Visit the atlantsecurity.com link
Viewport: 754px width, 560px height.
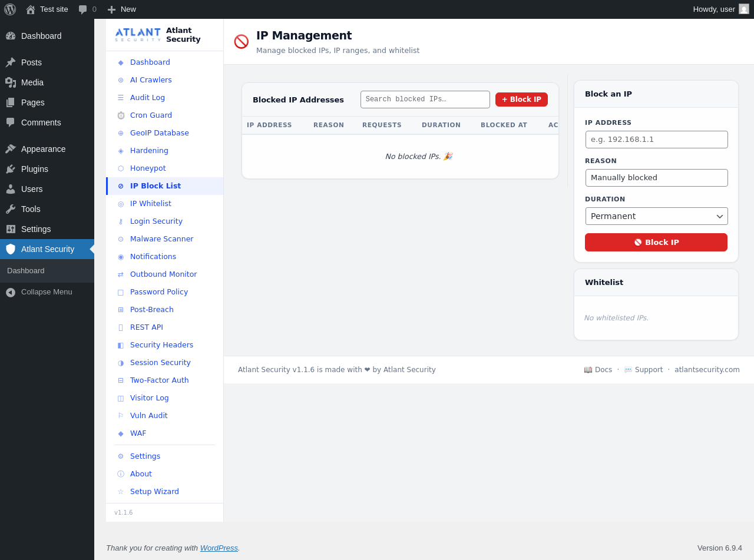tap(707, 370)
